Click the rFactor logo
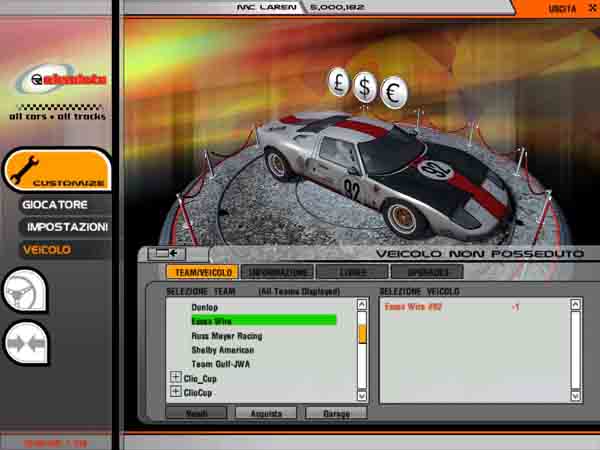This screenshot has height=450, width=600. click(61, 79)
